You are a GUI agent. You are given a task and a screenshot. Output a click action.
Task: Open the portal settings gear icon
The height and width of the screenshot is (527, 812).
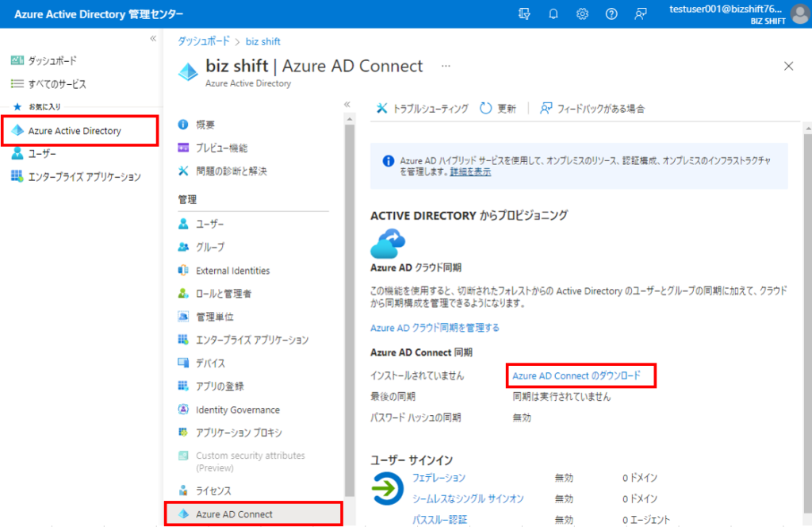[582, 14]
